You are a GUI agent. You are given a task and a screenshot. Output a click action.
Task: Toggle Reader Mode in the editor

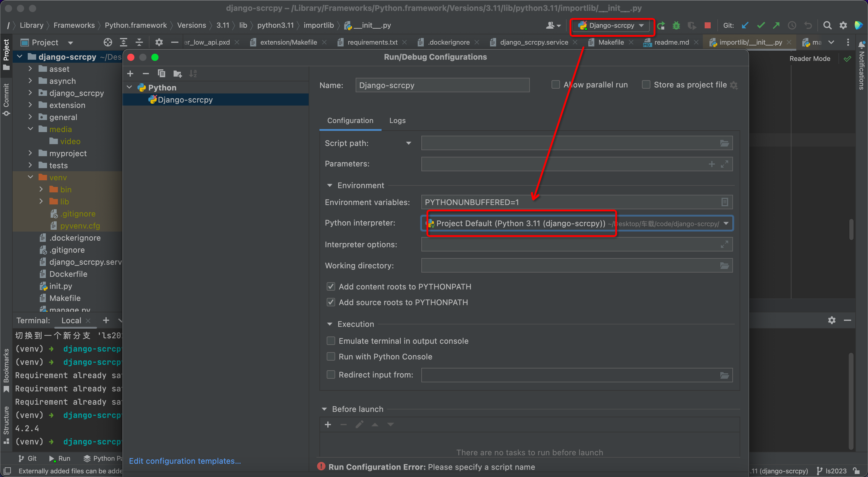coord(810,59)
